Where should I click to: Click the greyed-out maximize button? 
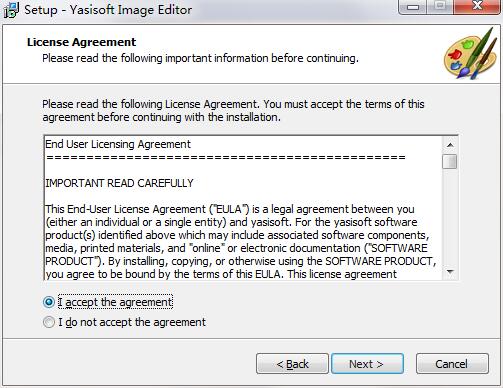click(440, 6)
